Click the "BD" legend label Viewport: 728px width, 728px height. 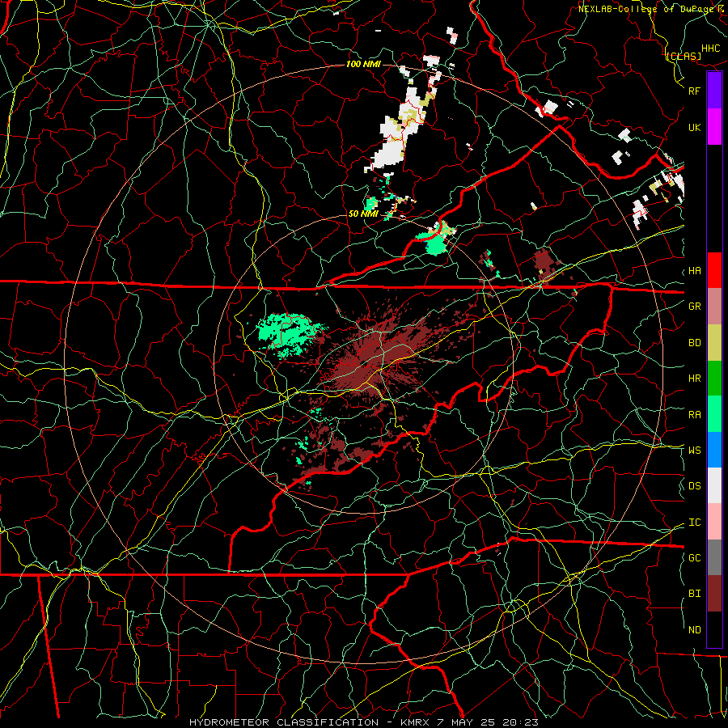pos(694,343)
